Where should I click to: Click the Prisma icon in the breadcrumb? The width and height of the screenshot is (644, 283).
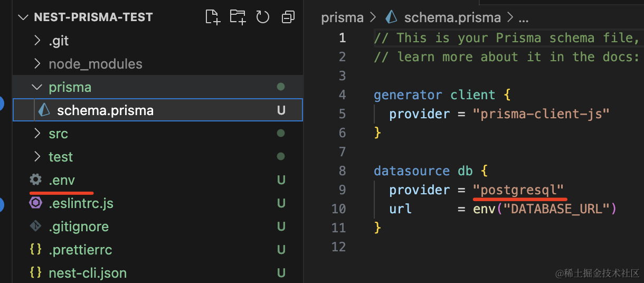coord(391,17)
